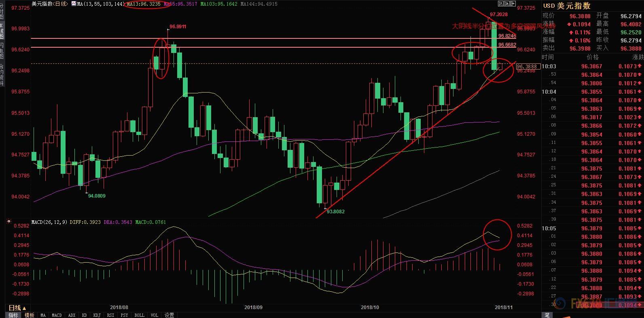Click the 97.2028 high price label
The image size is (644, 318).
pos(499,15)
